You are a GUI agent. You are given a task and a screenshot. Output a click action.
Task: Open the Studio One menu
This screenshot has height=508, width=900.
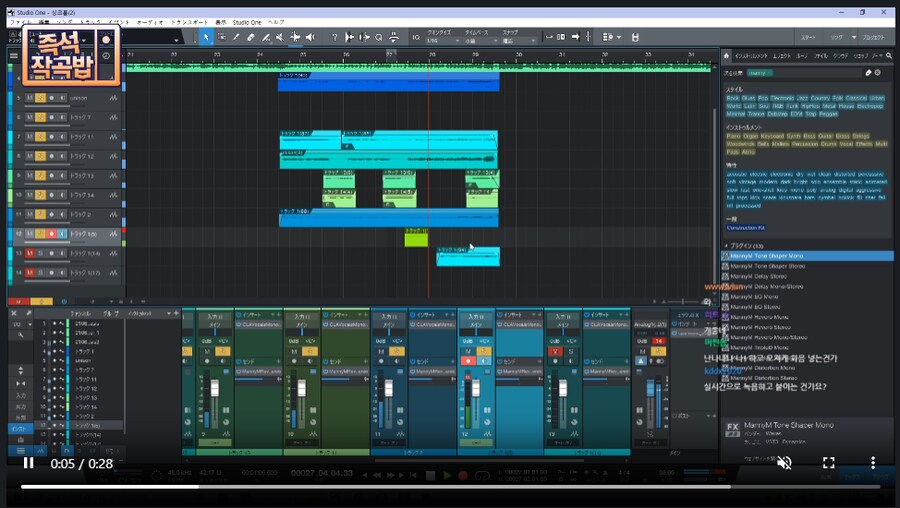click(247, 22)
